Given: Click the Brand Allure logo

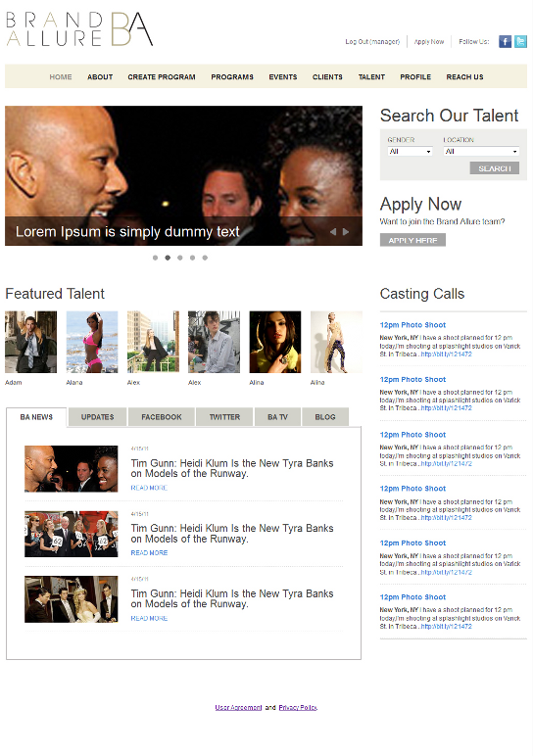Looking at the screenshot, I should [79, 29].
